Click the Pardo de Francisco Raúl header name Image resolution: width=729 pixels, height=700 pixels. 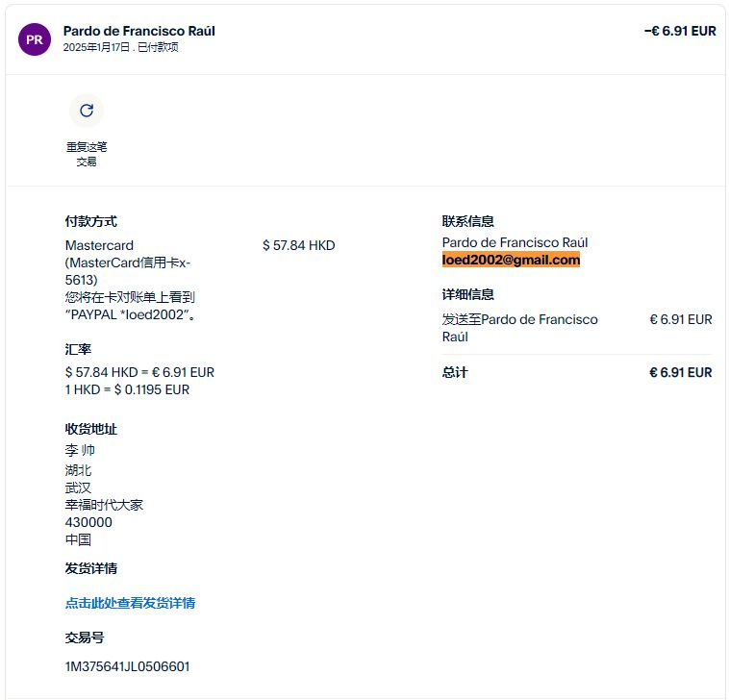click(x=138, y=31)
